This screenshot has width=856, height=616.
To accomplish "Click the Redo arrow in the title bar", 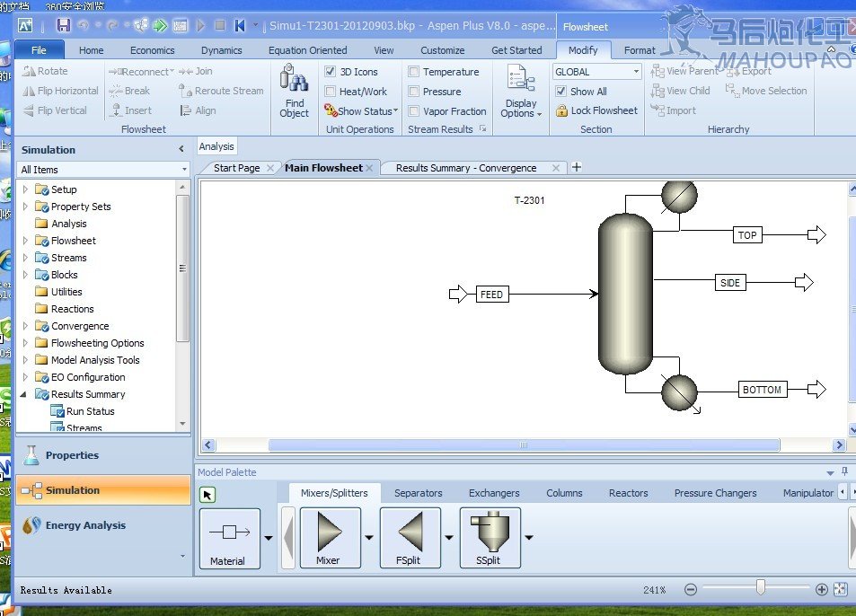I will [112, 25].
